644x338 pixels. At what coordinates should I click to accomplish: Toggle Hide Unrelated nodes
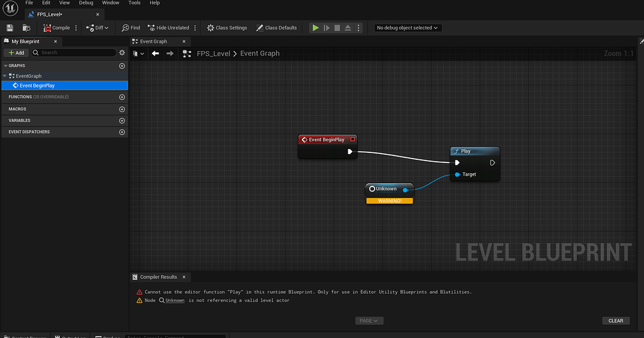pyautogui.click(x=169, y=28)
